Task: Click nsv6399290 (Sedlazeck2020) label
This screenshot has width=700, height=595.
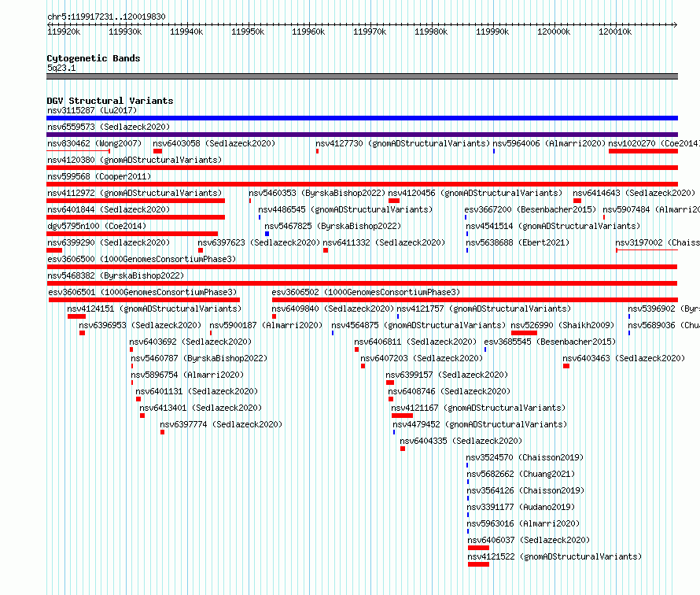Action: click(109, 242)
